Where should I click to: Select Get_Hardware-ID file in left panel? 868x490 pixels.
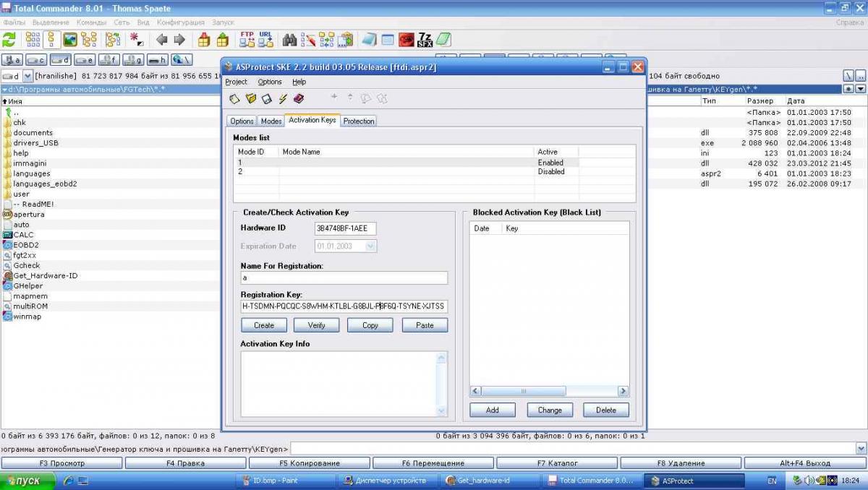click(40, 275)
